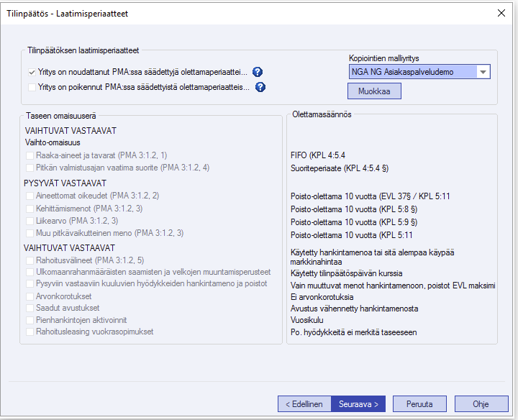The width and height of the screenshot is (518, 420).
Task: Toggle 'Kehittämismenot' checkbox
Action: point(29,208)
